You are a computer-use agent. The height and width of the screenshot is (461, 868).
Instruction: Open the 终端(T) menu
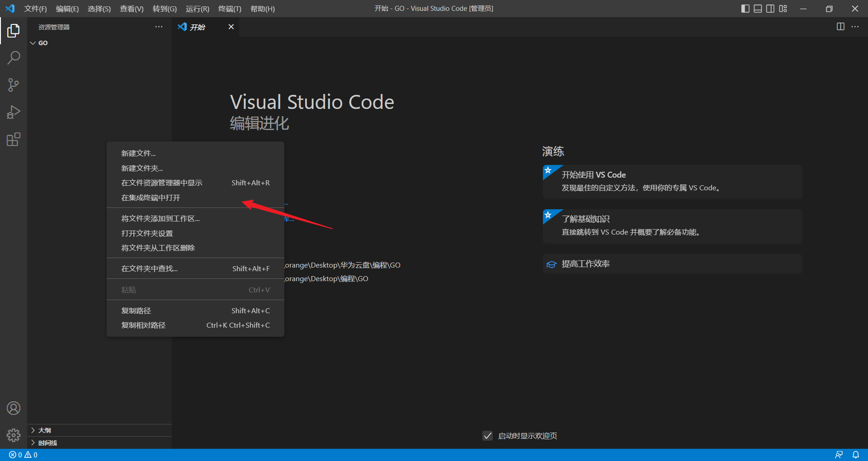(230, 9)
